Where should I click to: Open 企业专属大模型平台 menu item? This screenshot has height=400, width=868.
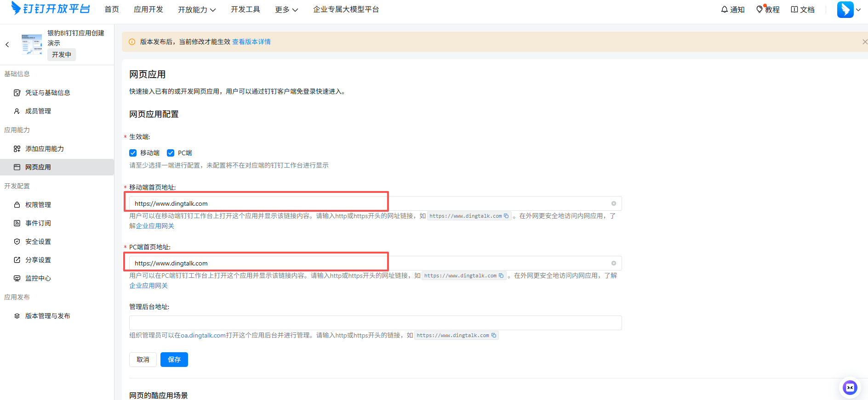[x=346, y=9]
